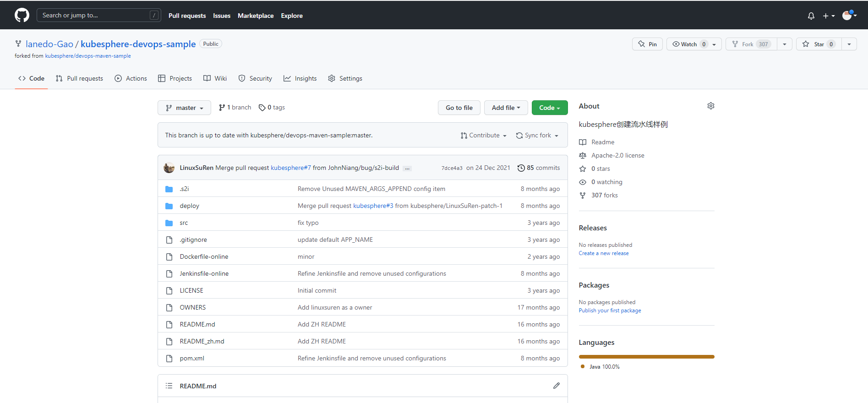868x403 pixels.
Task: View the 0 watching link
Action: [601, 182]
